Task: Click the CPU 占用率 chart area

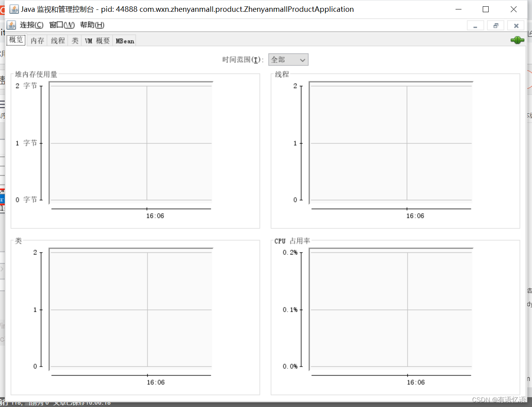Action: pos(391,309)
